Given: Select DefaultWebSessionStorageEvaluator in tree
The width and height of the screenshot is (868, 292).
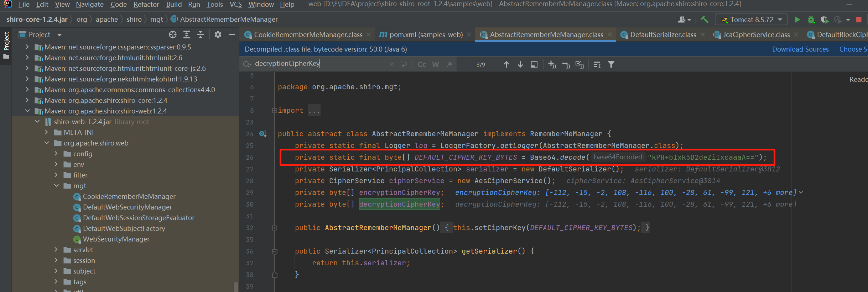Looking at the screenshot, I should 139,218.
